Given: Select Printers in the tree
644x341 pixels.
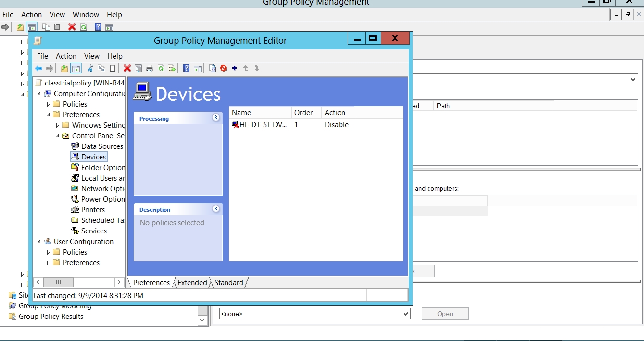Looking at the screenshot, I should 93,210.
